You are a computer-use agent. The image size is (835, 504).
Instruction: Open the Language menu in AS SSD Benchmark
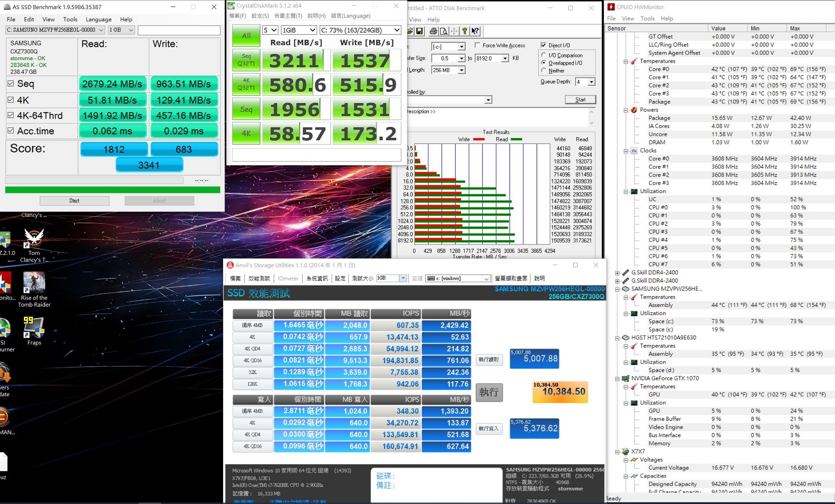pyautogui.click(x=98, y=19)
